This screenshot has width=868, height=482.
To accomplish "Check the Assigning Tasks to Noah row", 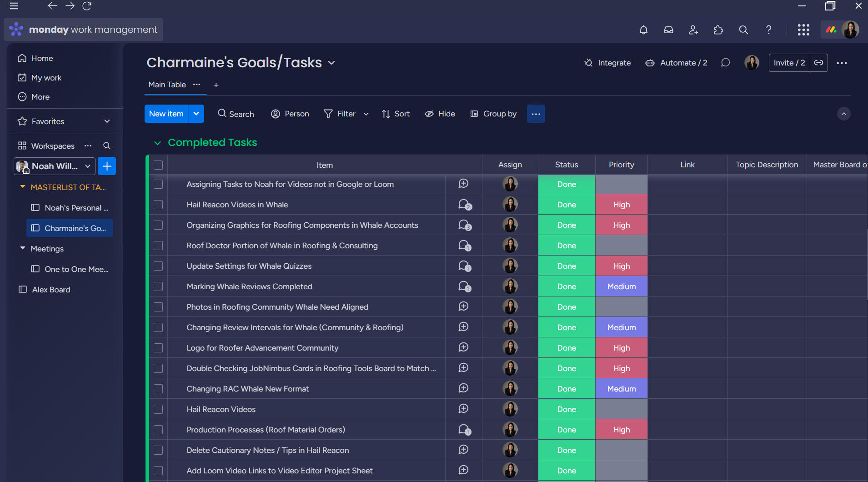I will 158,184.
